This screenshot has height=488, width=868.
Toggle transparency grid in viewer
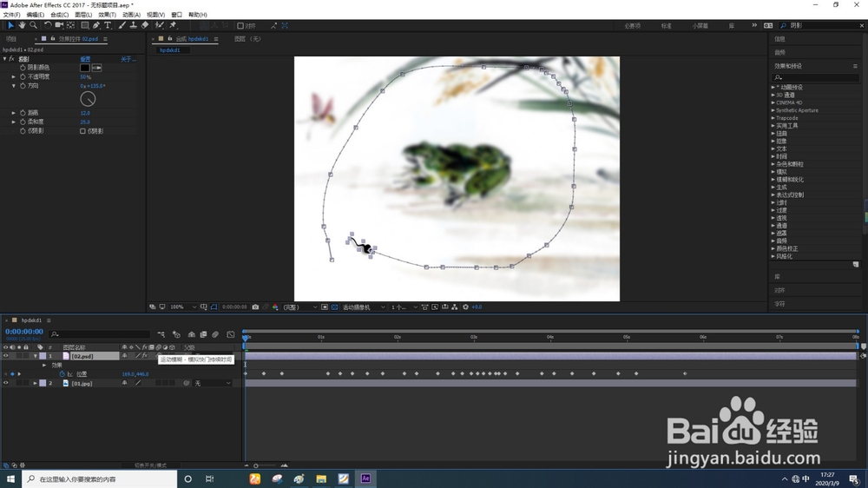click(334, 307)
